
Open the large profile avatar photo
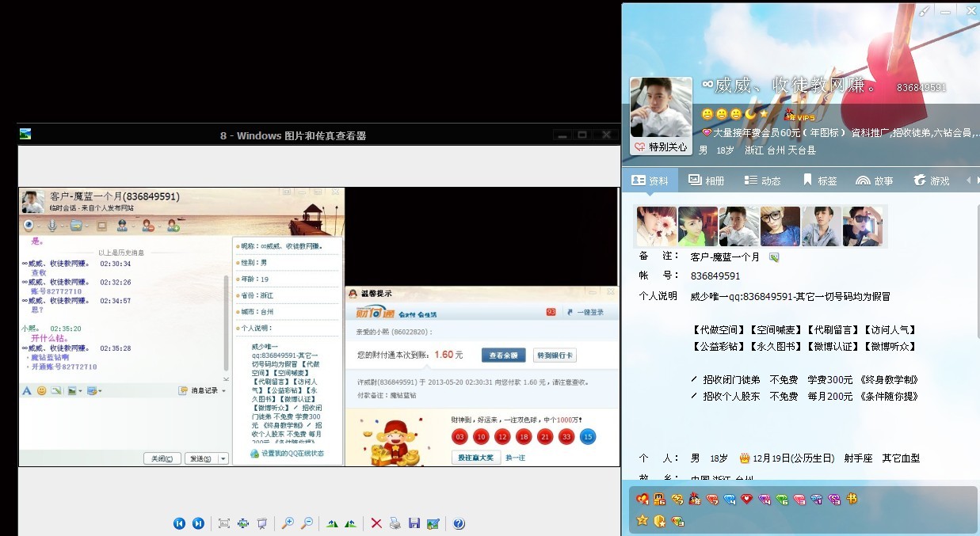click(x=661, y=108)
